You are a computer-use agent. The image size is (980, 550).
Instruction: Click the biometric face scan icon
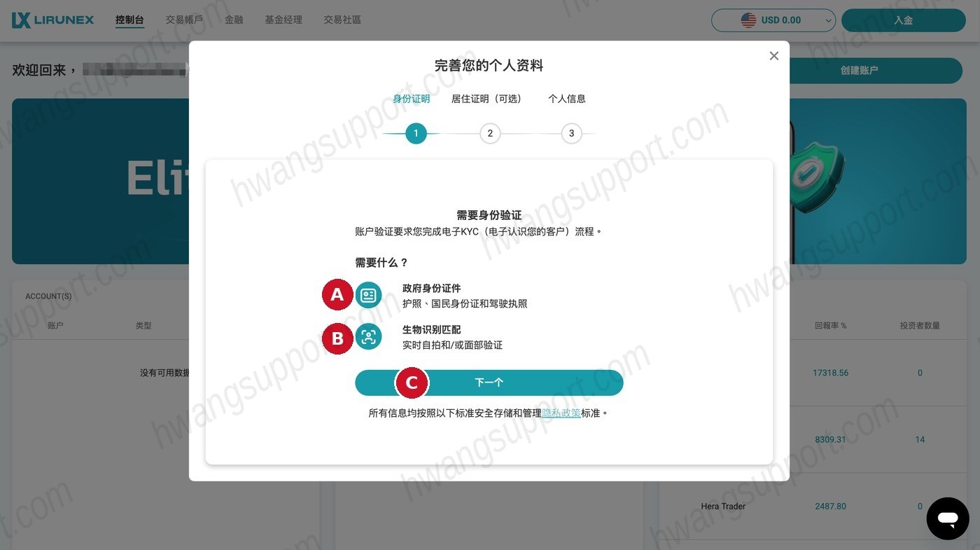pyautogui.click(x=368, y=337)
